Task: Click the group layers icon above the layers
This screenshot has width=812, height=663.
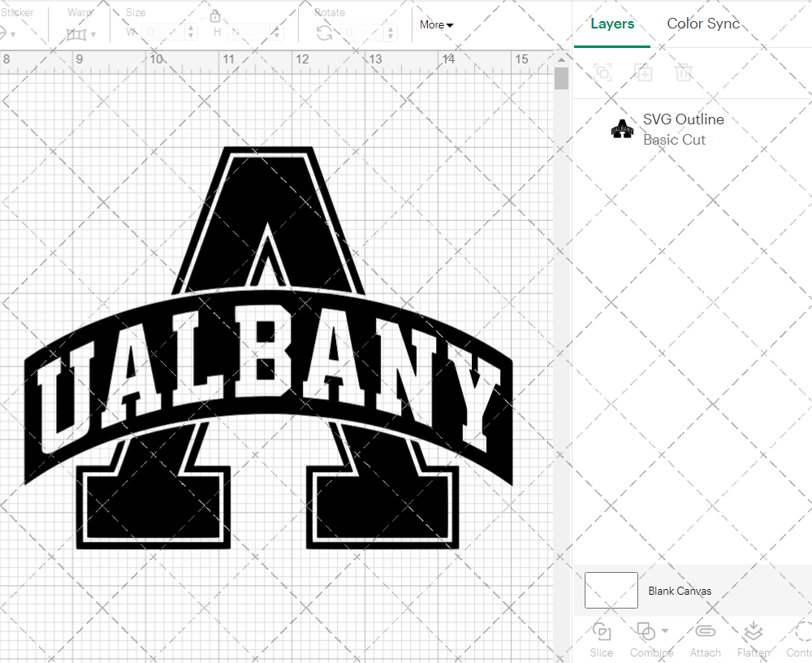Action: point(603,72)
